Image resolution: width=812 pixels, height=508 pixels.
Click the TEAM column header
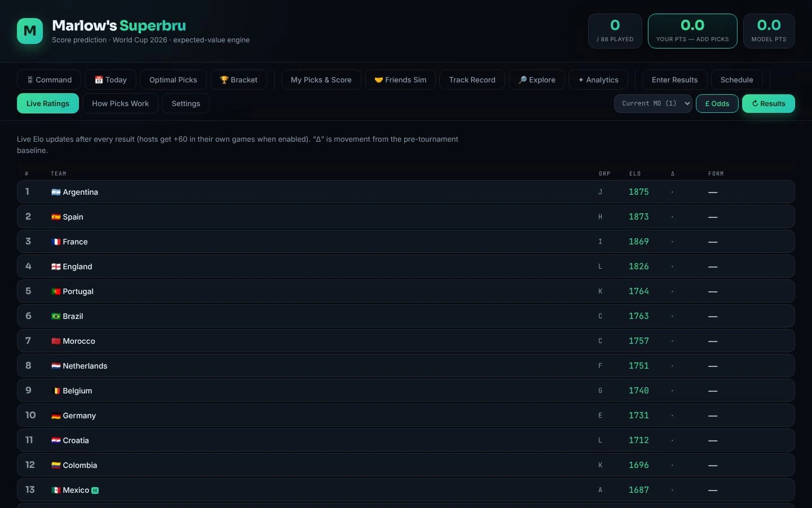[x=59, y=174]
